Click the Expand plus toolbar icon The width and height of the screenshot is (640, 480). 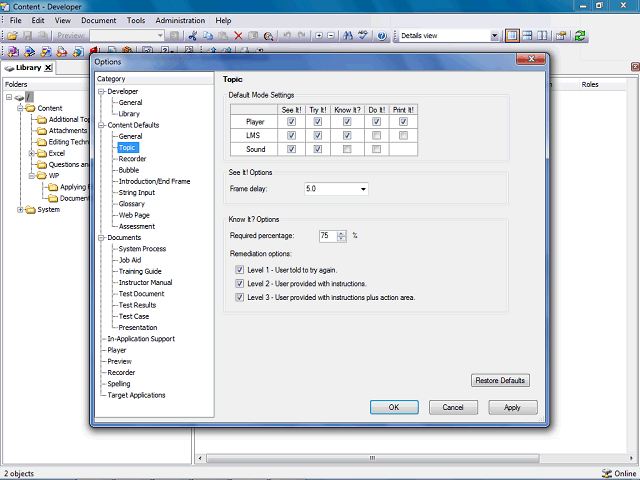click(x=319, y=36)
